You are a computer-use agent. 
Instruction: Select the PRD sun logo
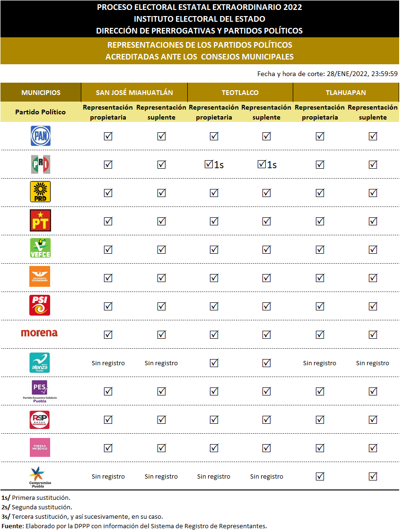click(40, 192)
